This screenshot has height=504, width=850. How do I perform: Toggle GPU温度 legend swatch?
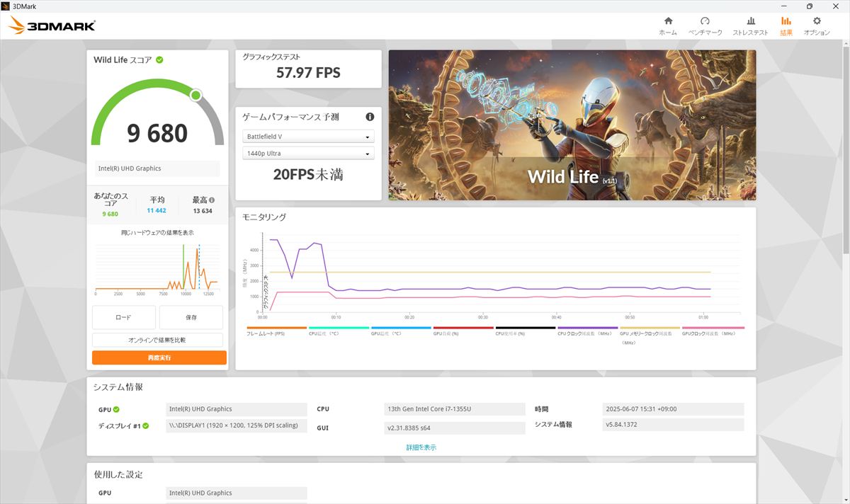pyautogui.click(x=401, y=328)
